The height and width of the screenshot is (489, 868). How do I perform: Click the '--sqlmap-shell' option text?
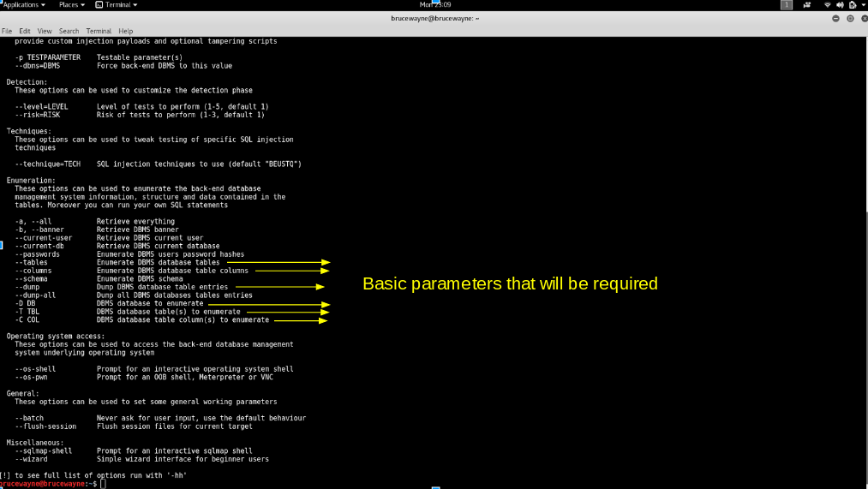43,450
